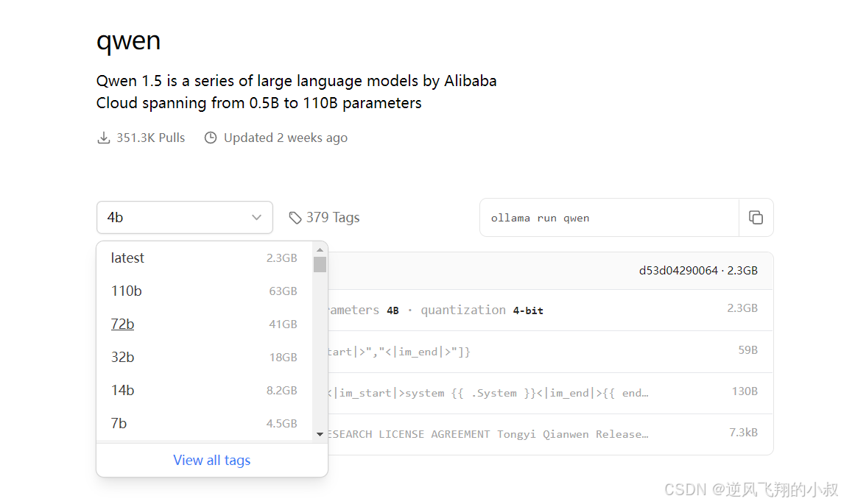The width and height of the screenshot is (841, 504).
Task: Pick the 7b tag option
Action: tap(204, 423)
